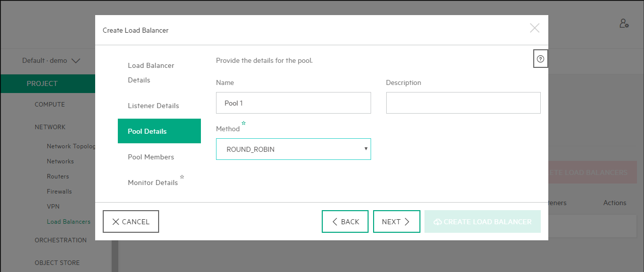Open Routers in the Network menu

click(x=57, y=176)
